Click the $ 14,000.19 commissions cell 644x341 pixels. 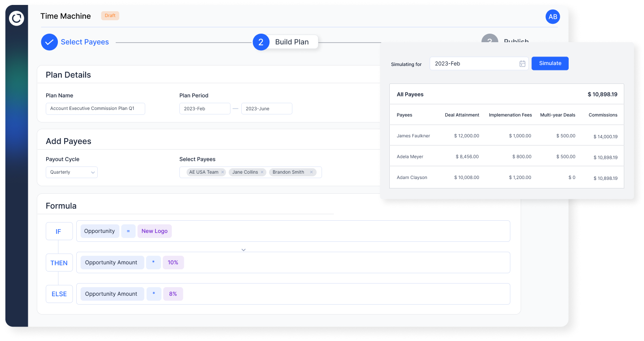coord(605,137)
